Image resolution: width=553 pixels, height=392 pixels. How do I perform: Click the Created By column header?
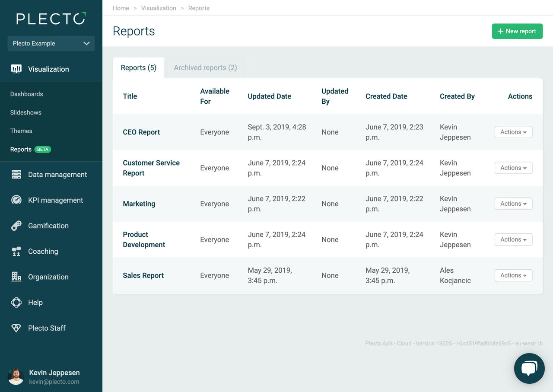coord(457,96)
